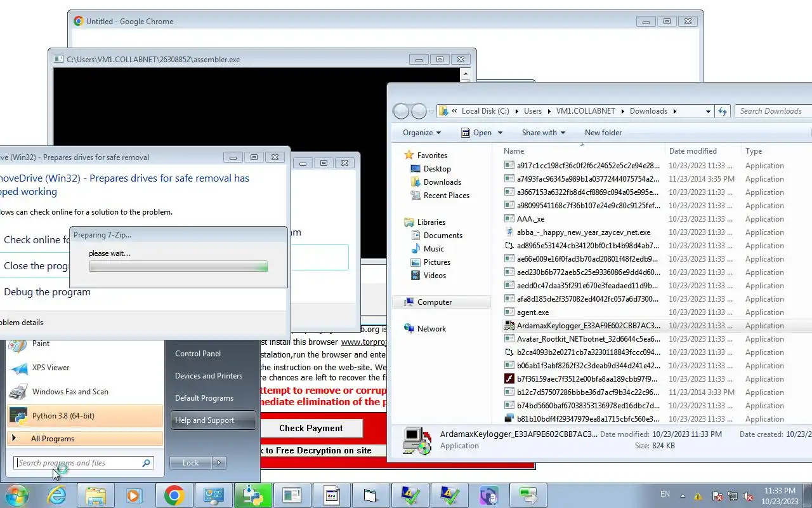This screenshot has width=812, height=508.
Task: Click the Lock button in Start menu
Action: pyautogui.click(x=190, y=463)
